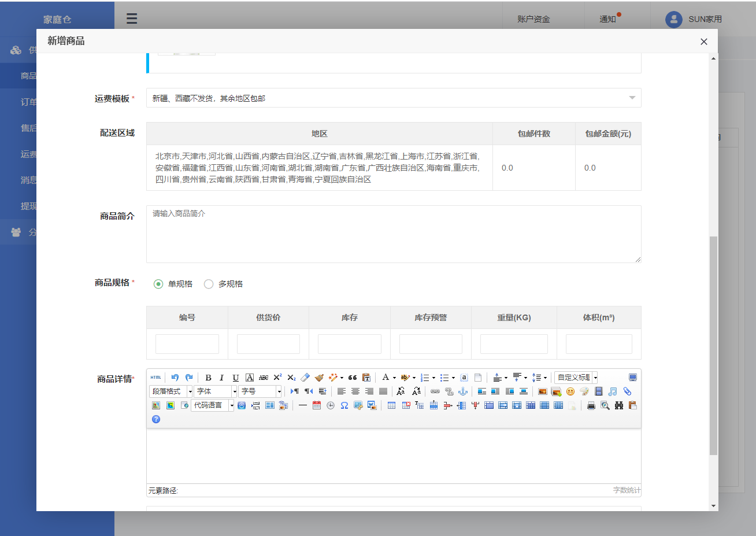Click 库存 input field
The height and width of the screenshot is (536, 756).
point(350,344)
